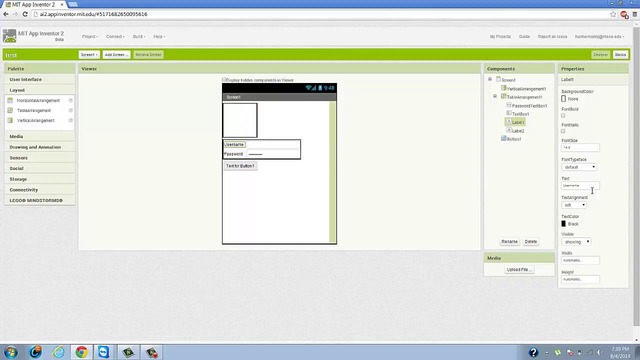Expand the Social palette section
This screenshot has width=640, height=360.
40,168
